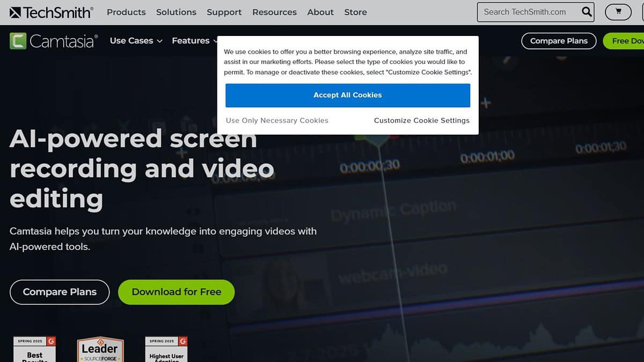Open the SourceForge Leader badge
Viewport: 644px width, 362px height.
(x=100, y=349)
